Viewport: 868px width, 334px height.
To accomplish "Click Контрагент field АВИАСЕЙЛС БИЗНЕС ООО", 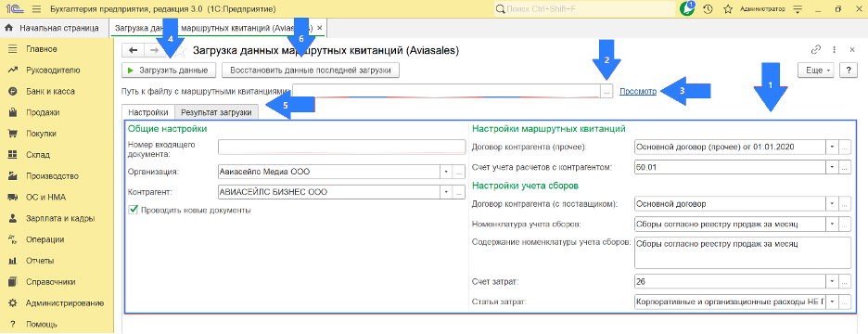I will 329,192.
